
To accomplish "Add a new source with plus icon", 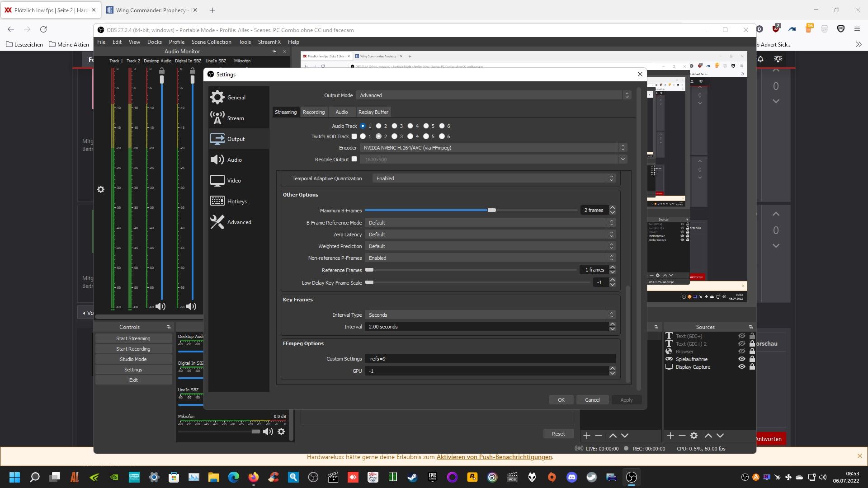I will [670, 436].
